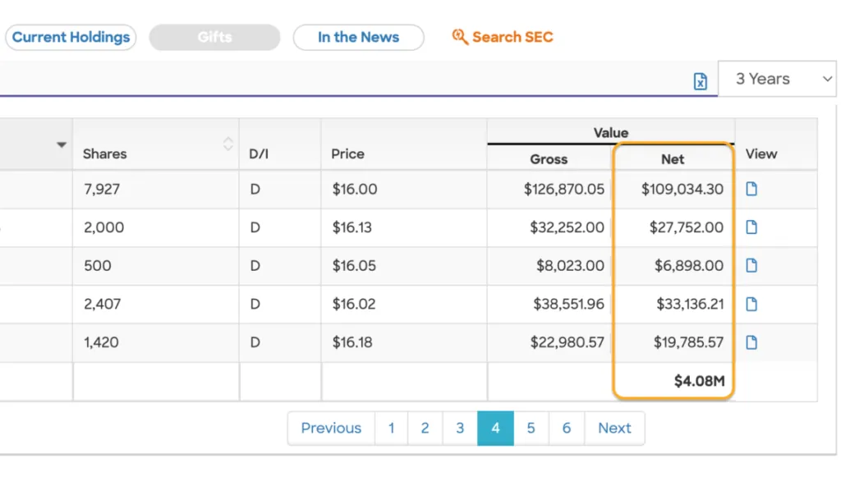Viewport: 841px width, 504px height.
Task: Select the $27,752.00 net value
Action: tap(687, 227)
